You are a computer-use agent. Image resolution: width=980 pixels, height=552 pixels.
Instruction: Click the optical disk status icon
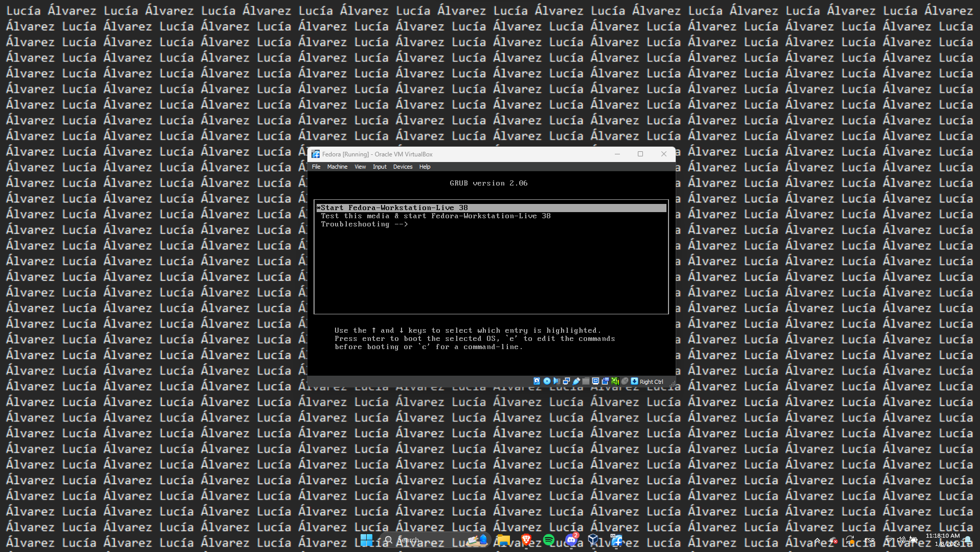click(x=547, y=381)
